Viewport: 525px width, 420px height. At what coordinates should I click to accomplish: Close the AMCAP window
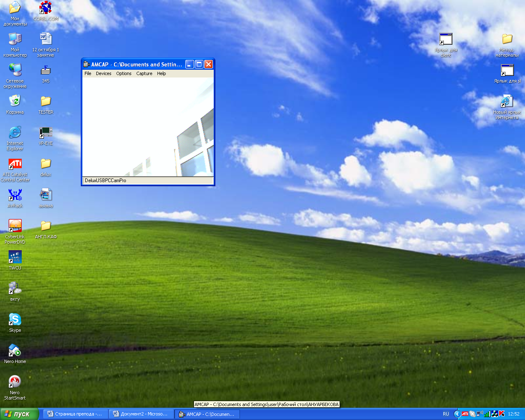point(208,64)
